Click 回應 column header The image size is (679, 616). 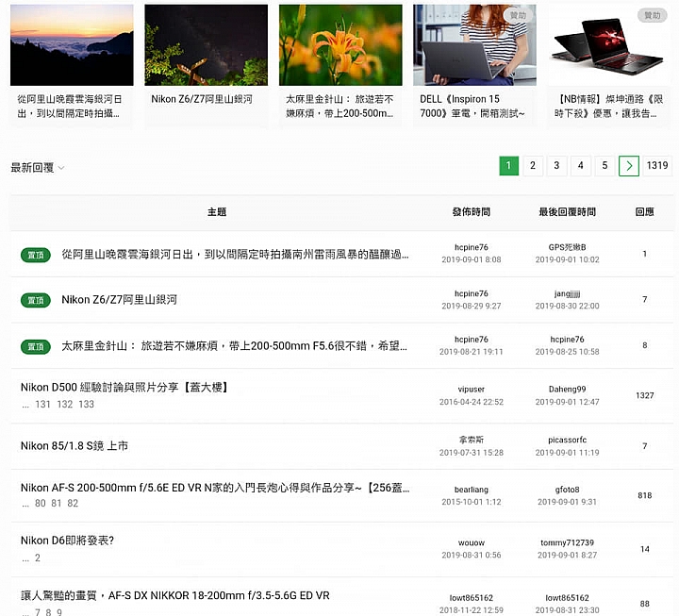tap(644, 212)
